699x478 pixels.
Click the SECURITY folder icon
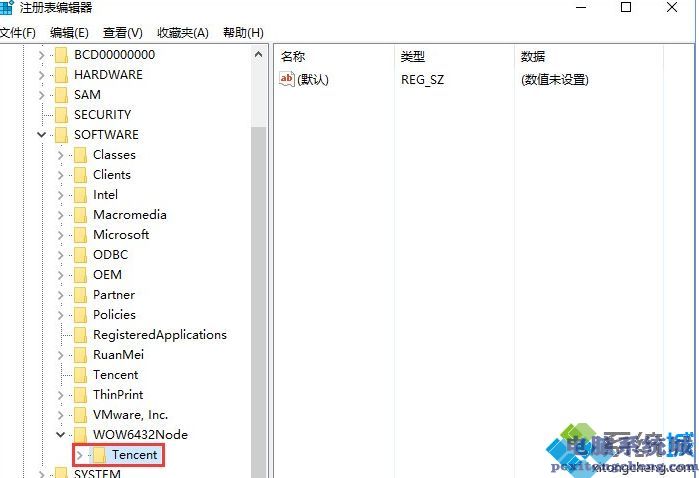coord(61,115)
